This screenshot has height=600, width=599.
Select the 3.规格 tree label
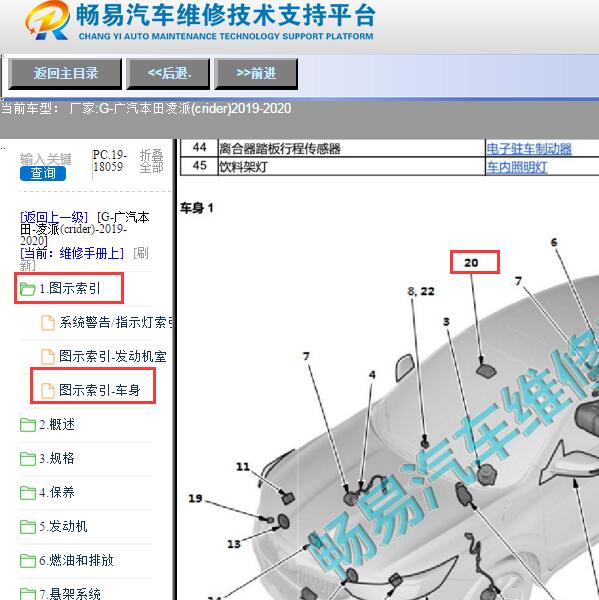click(57, 458)
